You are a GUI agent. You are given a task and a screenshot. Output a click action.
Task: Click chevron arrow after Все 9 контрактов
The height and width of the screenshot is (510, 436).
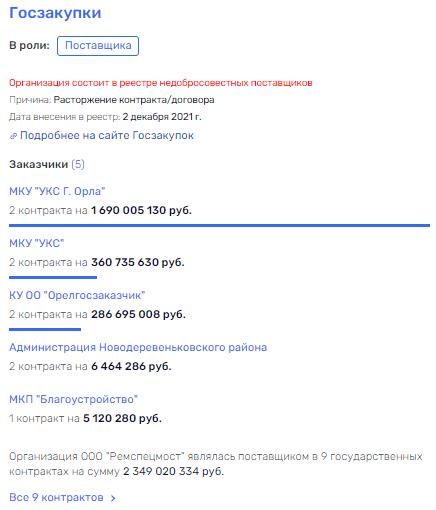point(113,498)
